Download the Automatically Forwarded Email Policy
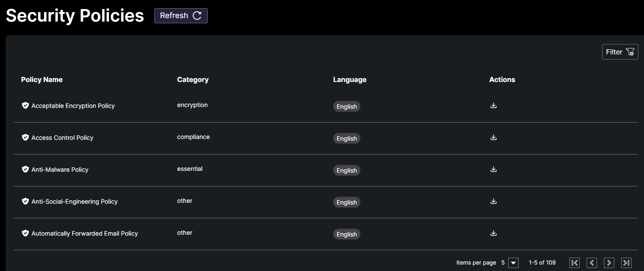This screenshot has height=271, width=644. pyautogui.click(x=494, y=233)
